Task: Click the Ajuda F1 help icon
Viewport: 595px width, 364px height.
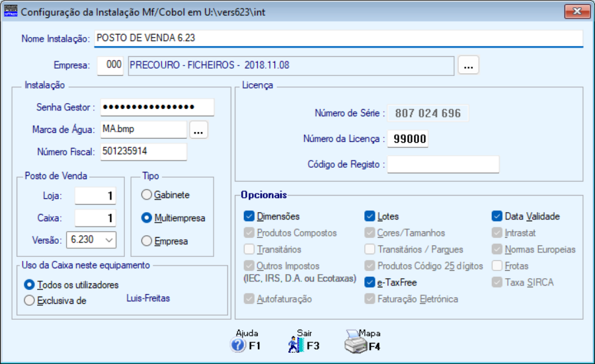Action: tap(238, 345)
